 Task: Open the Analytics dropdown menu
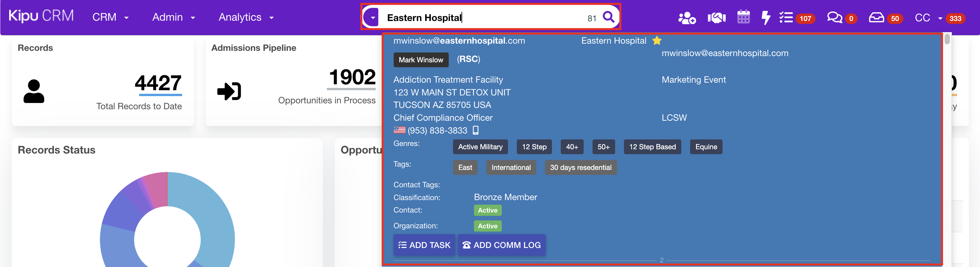[246, 17]
